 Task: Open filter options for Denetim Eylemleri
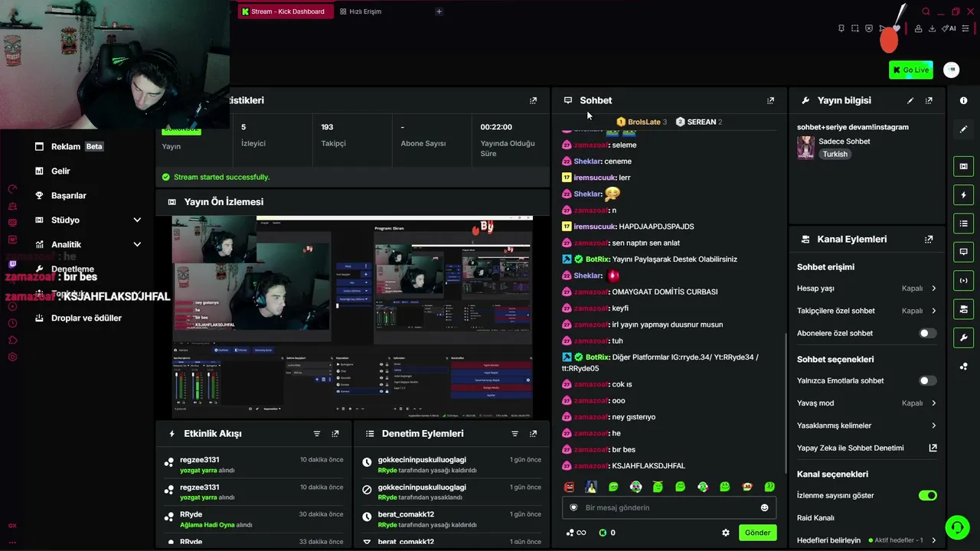[x=514, y=434]
